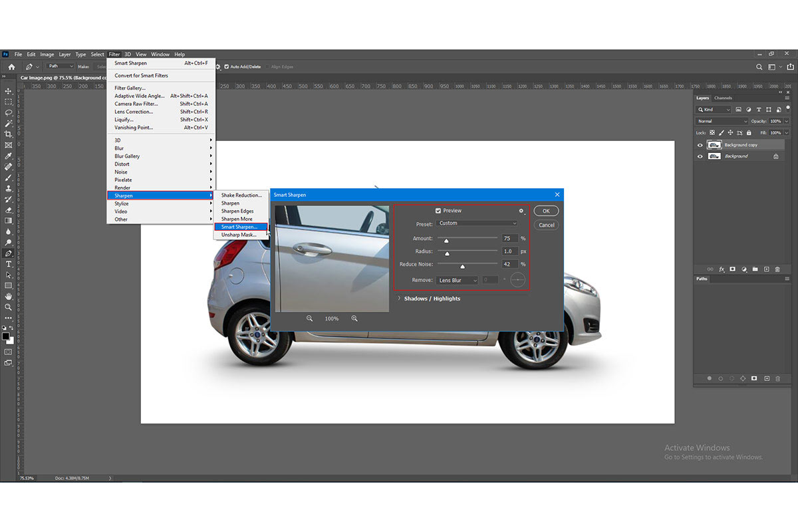Open the Smart Sharpen gear settings
Viewport: 798px width, 532px height.
coord(521,211)
